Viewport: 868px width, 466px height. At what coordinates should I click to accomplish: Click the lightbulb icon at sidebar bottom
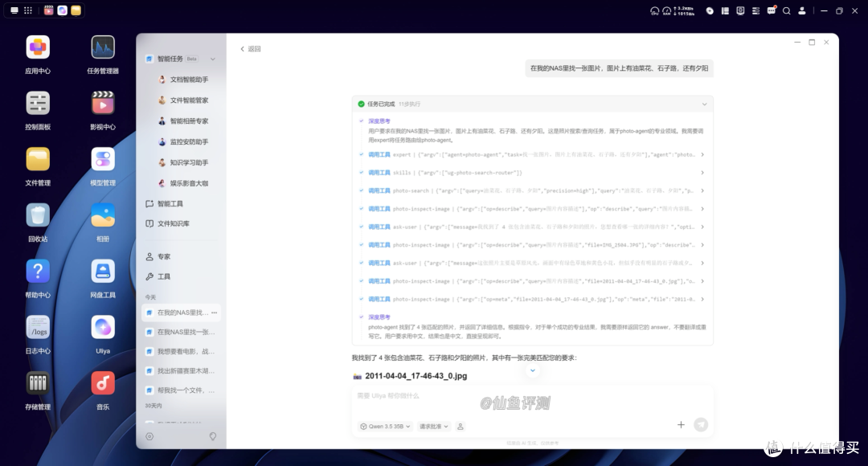point(212,436)
